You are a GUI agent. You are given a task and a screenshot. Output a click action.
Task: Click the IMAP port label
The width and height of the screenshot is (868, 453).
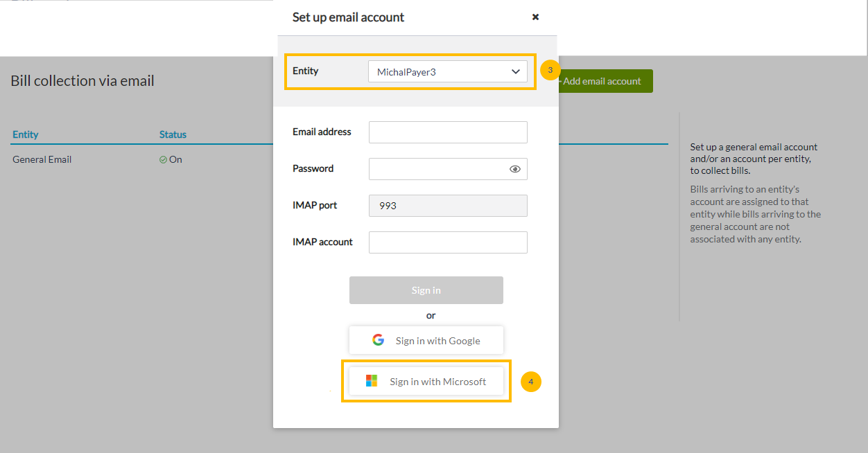pyautogui.click(x=316, y=205)
